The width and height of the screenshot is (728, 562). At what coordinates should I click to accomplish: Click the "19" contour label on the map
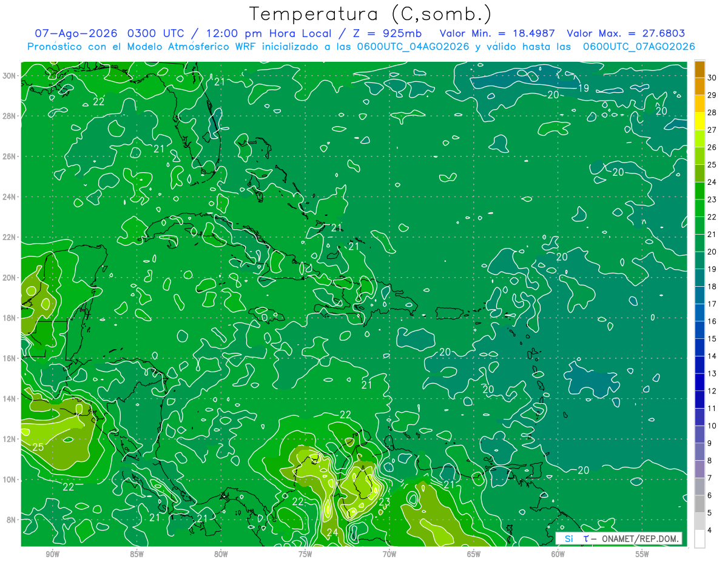[583, 88]
